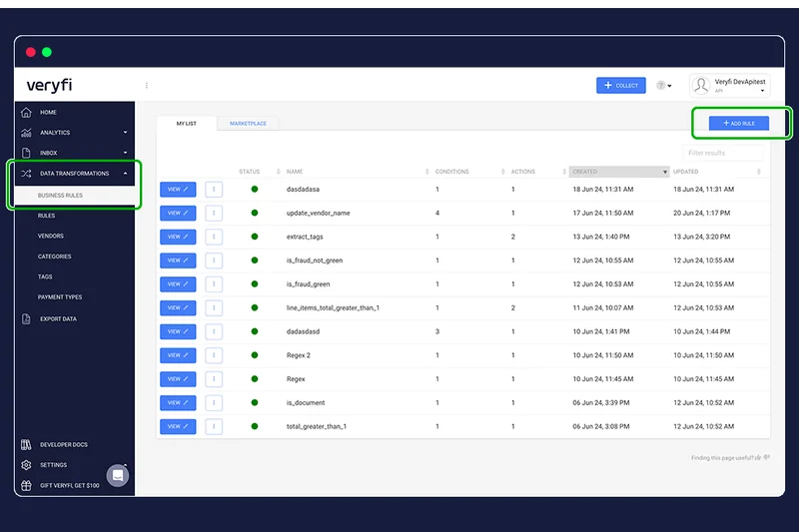
Task: Open the Veryfi DevApitest account dropdown
Action: coord(729,86)
